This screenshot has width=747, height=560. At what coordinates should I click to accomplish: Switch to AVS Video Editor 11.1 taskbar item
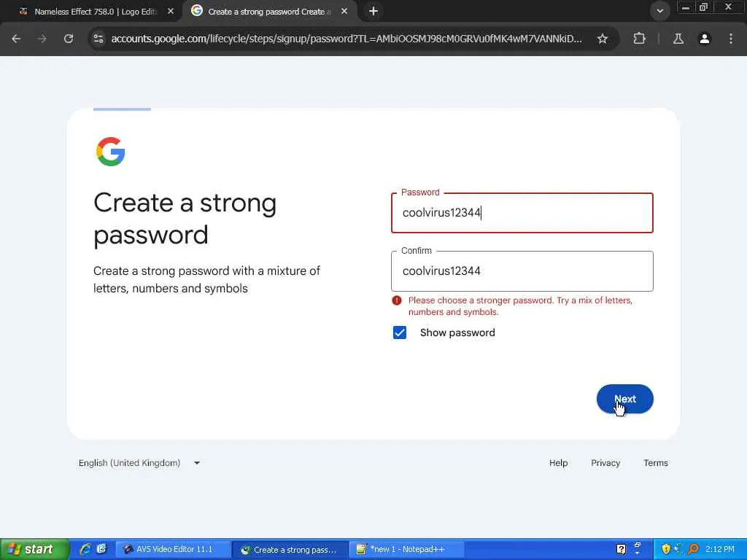[173, 550]
